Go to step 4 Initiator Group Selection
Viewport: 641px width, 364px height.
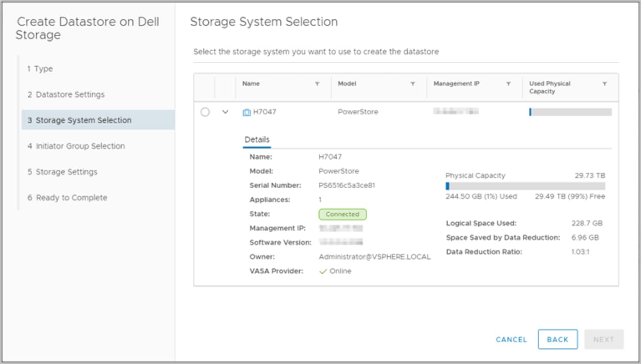pos(76,146)
